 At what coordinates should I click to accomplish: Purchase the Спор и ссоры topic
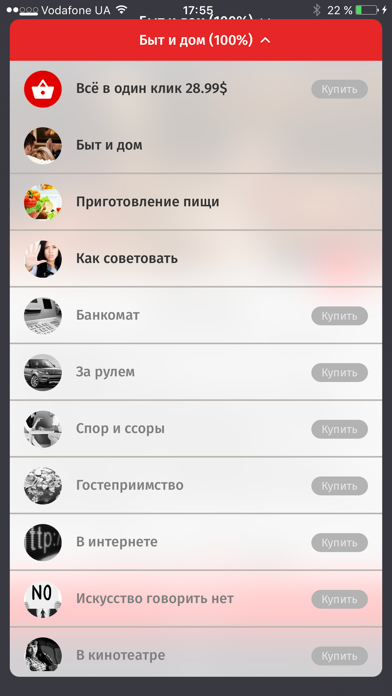[x=339, y=429]
